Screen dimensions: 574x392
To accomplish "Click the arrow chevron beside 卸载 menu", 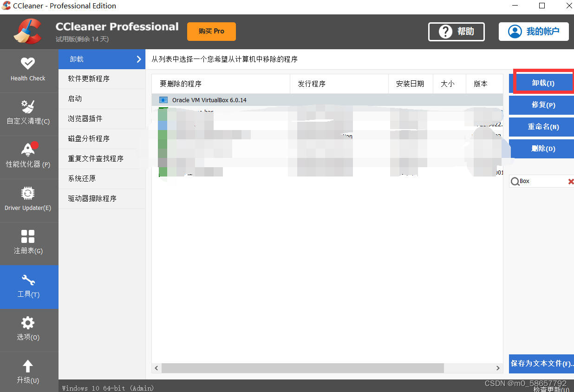I will 138,59.
